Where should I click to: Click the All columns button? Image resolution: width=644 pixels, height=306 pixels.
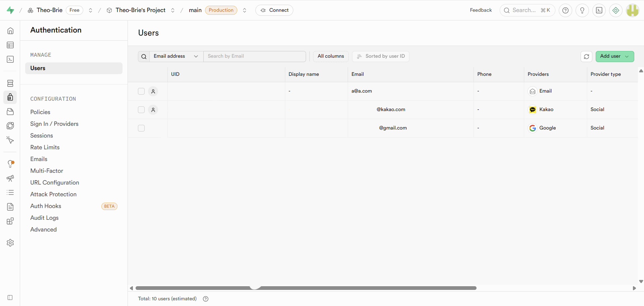(331, 56)
